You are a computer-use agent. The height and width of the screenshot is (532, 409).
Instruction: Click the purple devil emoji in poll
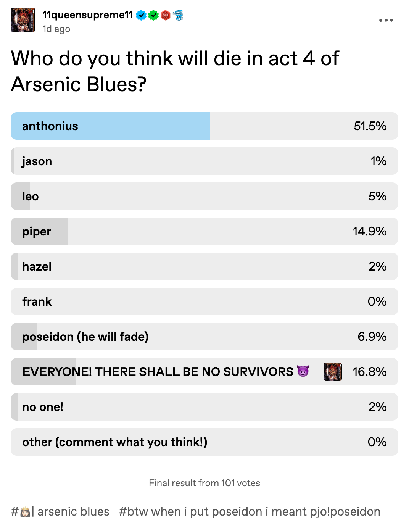click(303, 371)
